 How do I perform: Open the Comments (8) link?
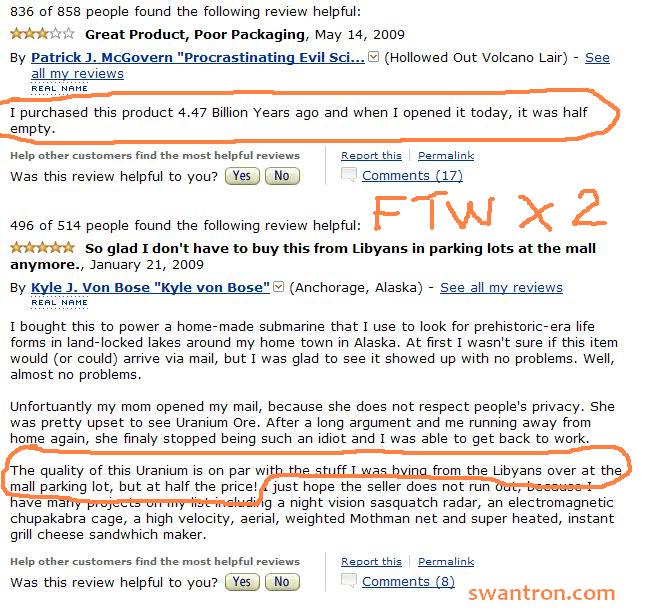point(408,582)
